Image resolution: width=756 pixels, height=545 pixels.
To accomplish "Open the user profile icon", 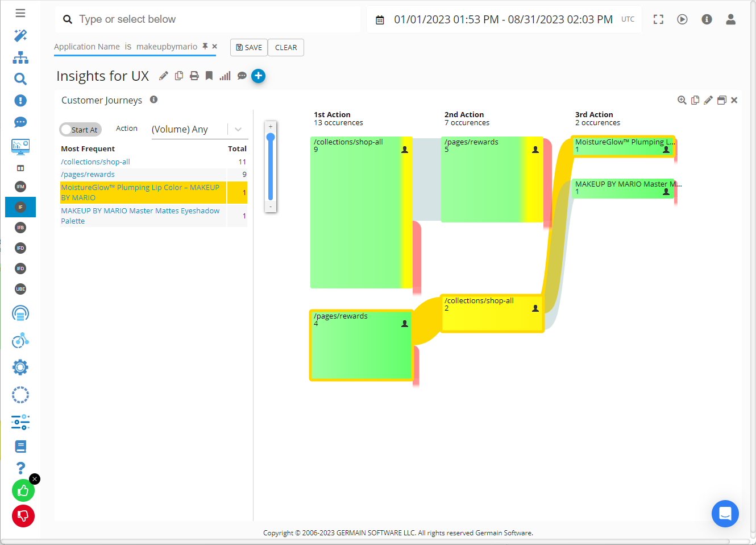I will point(730,19).
